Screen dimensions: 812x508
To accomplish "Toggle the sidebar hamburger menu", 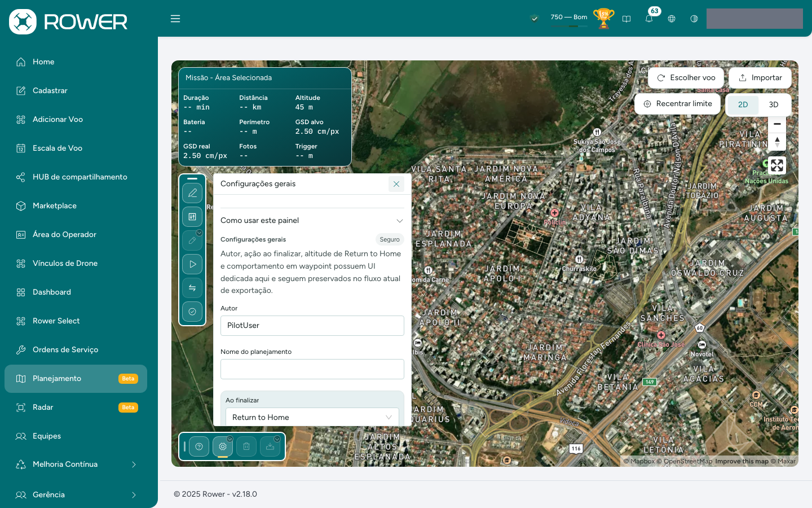I will pos(175,19).
